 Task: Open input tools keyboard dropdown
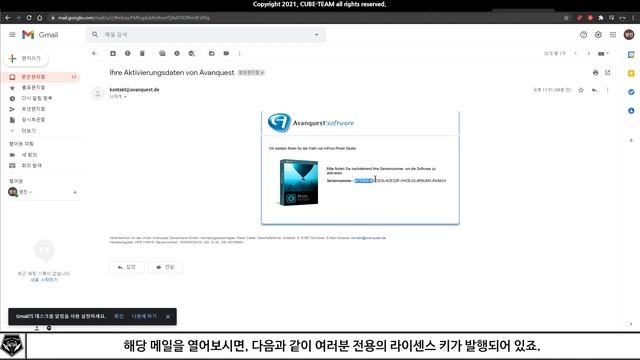(603, 53)
